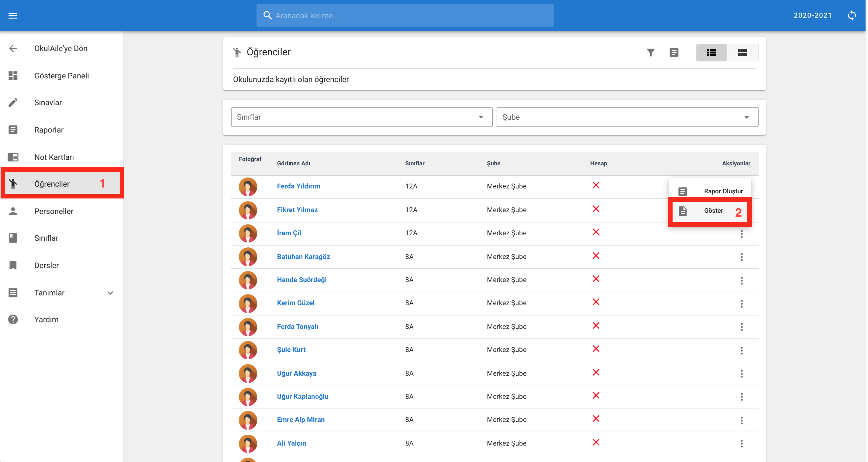868x462 pixels.
Task: Click the Görünen Adı column header
Action: (294, 164)
